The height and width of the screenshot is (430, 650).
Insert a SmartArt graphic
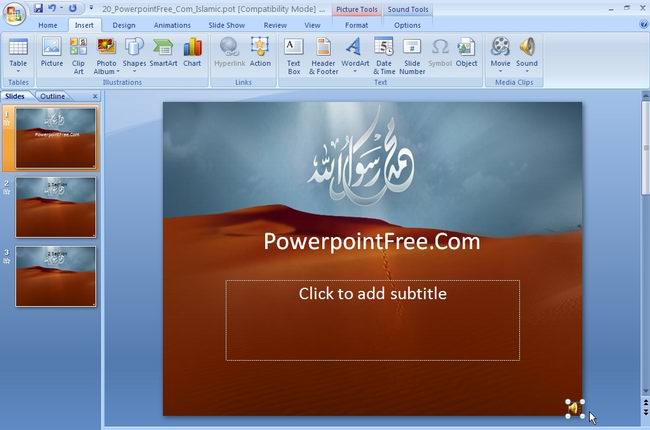[x=163, y=52]
